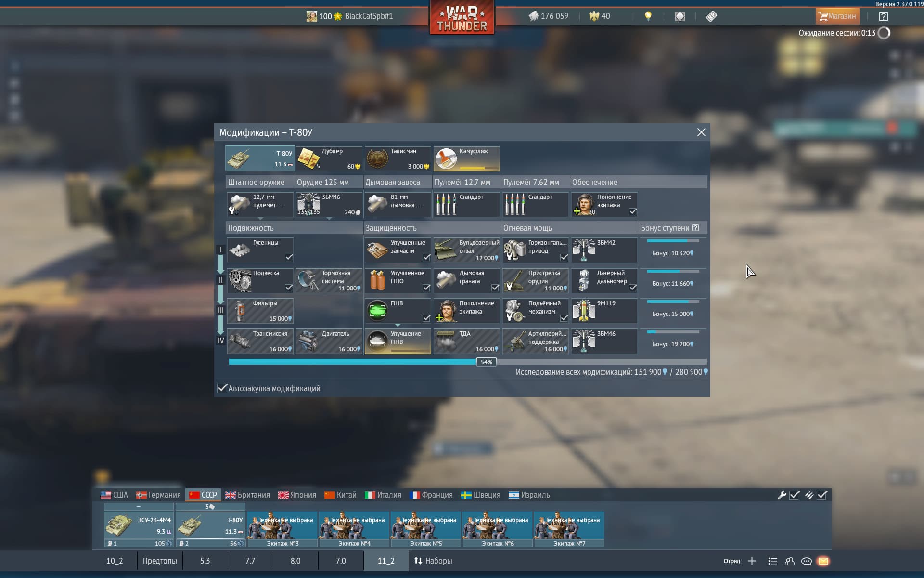Open the Наборы presets selector

[433, 561]
